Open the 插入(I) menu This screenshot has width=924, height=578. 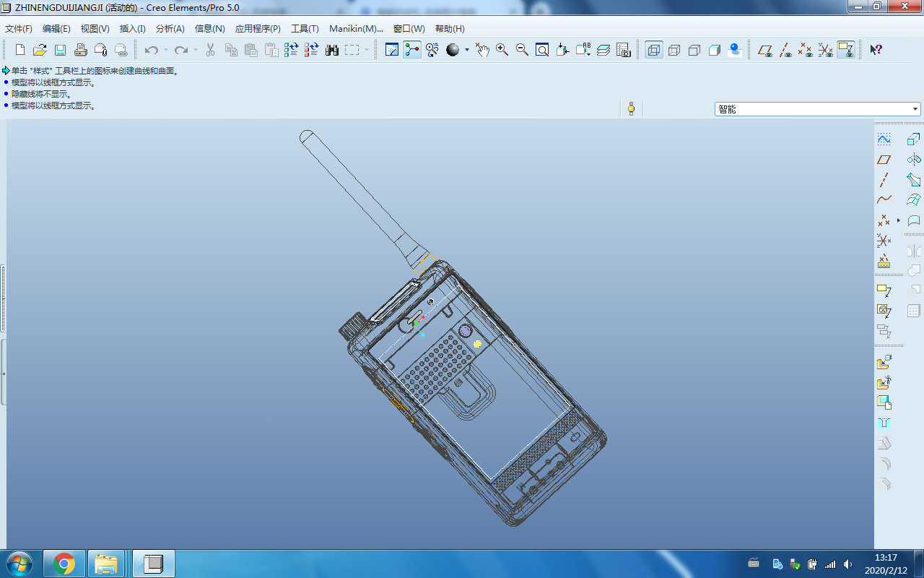click(132, 29)
